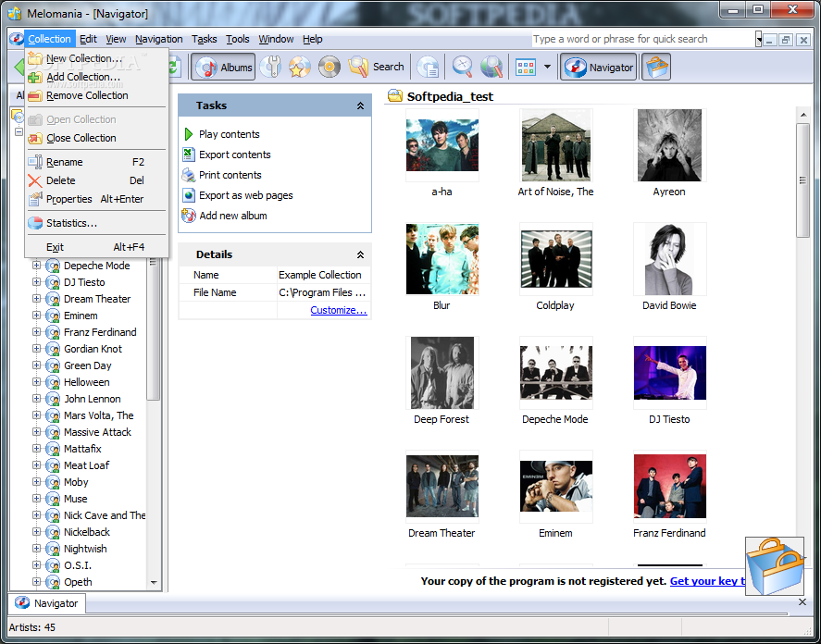Click the large shopping basket icon
Image resolution: width=821 pixels, height=644 pixels.
[x=775, y=566]
